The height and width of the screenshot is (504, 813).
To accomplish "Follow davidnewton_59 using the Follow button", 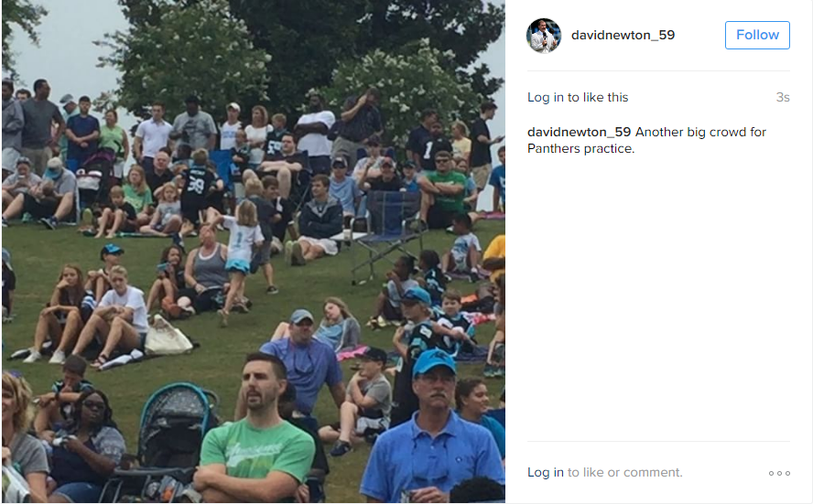I will 757,36.
